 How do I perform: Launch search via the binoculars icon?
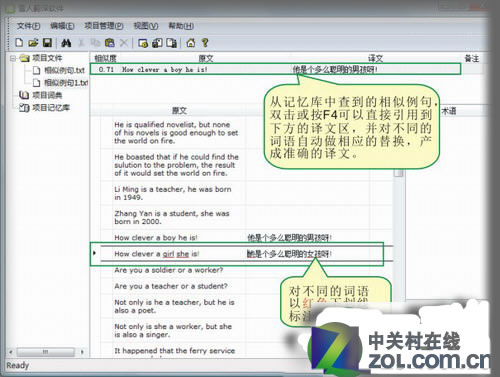coord(66,43)
